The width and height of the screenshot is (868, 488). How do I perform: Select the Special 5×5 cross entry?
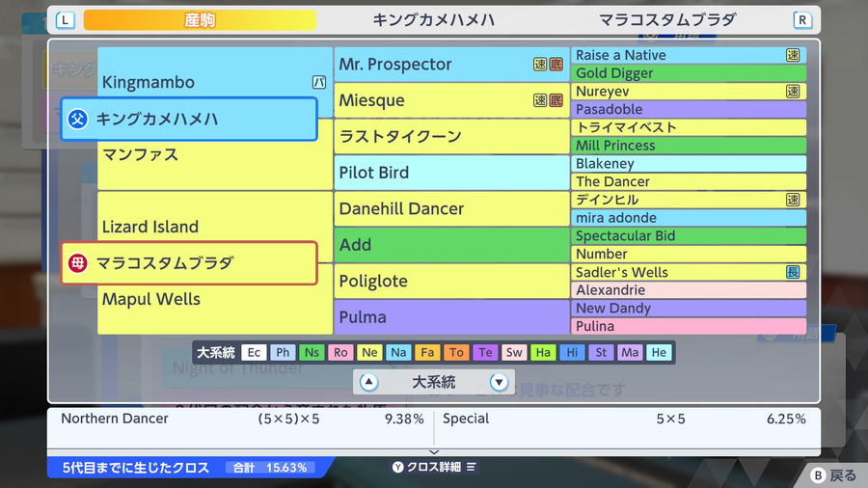click(624, 419)
